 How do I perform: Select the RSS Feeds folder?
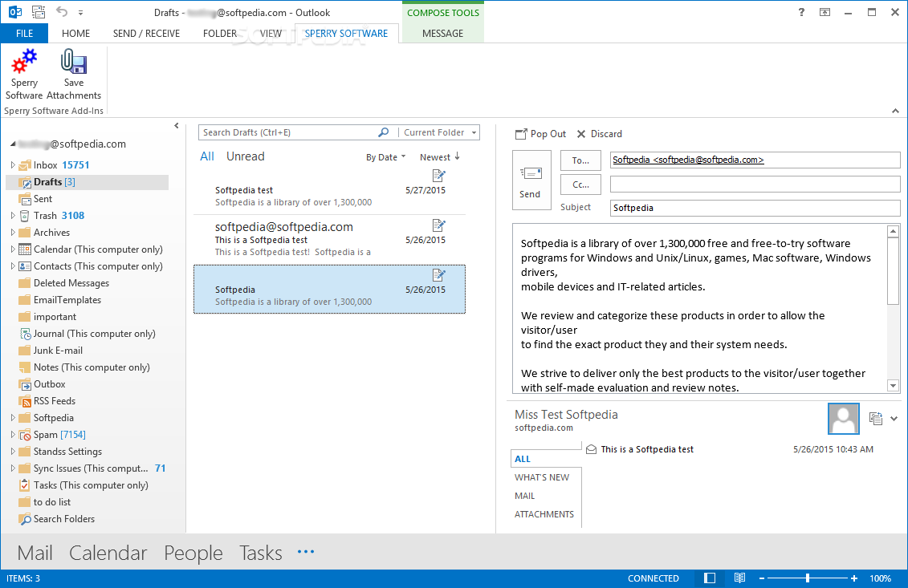[55, 400]
